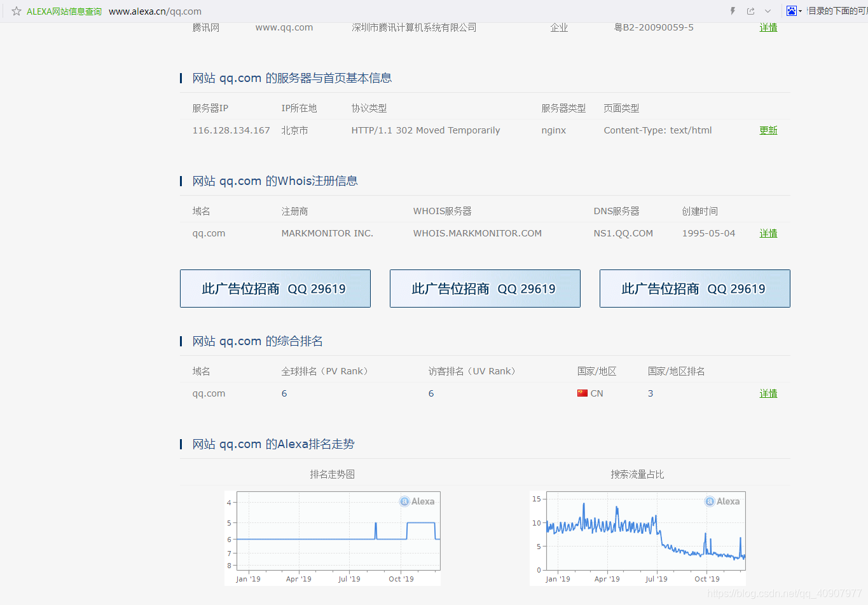Click 全球排名（PV Rank）column header
The height and width of the screenshot is (605, 868).
(x=325, y=371)
